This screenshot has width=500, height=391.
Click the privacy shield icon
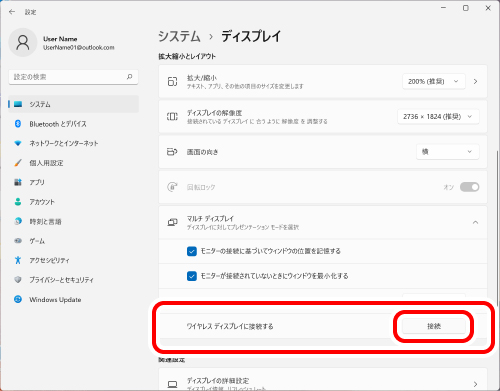[x=18, y=280]
